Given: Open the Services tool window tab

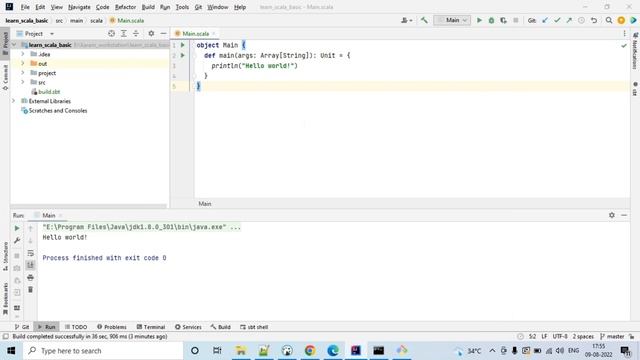Looking at the screenshot, I should click(x=188, y=327).
